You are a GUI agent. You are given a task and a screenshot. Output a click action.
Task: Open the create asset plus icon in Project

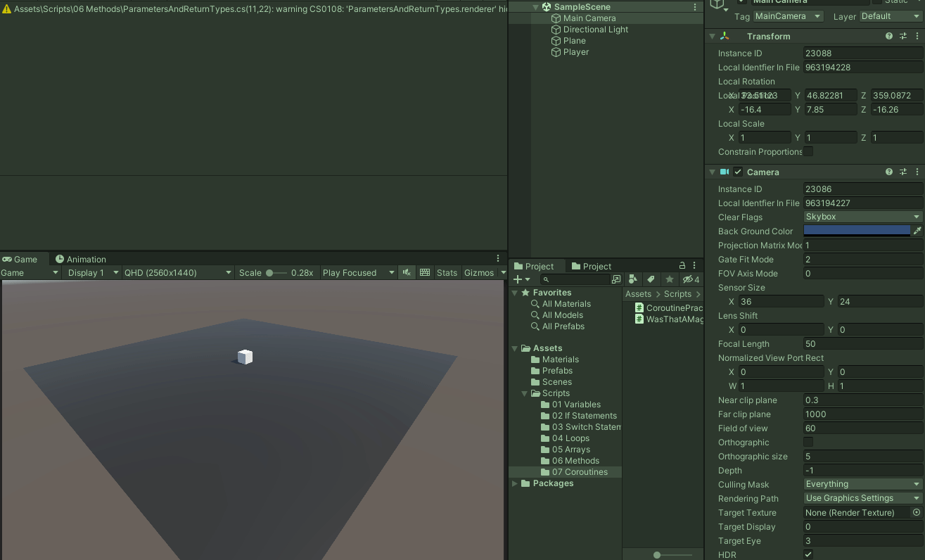(x=519, y=279)
